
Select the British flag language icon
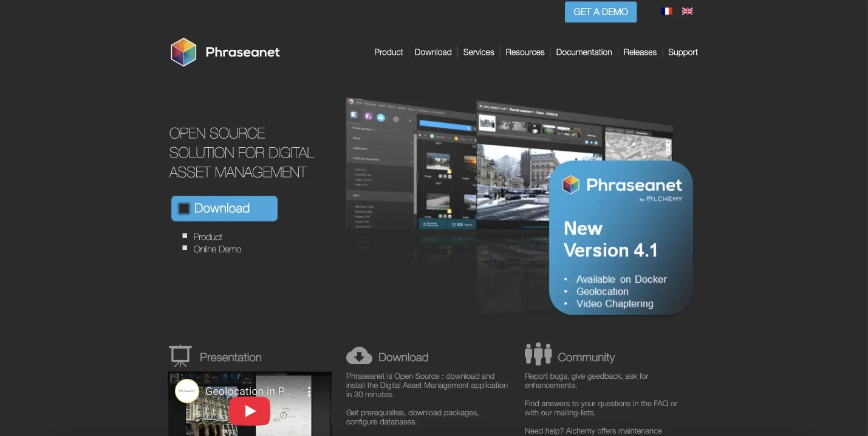pyautogui.click(x=687, y=11)
